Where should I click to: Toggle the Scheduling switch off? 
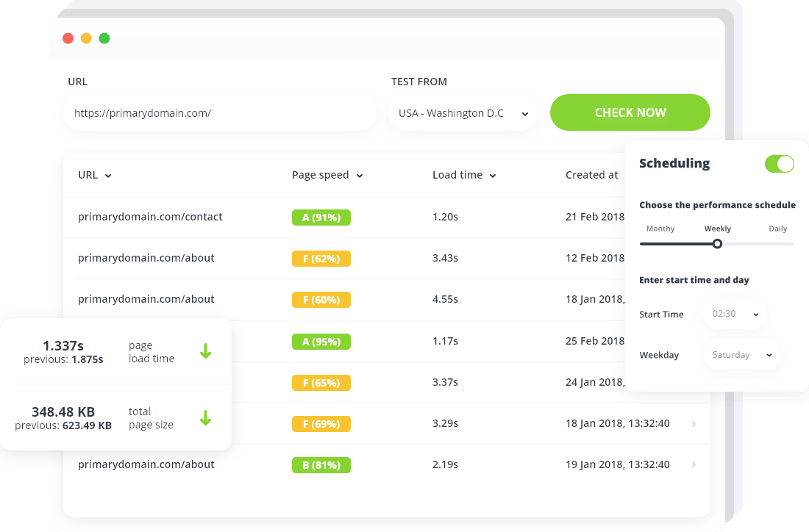click(x=779, y=164)
